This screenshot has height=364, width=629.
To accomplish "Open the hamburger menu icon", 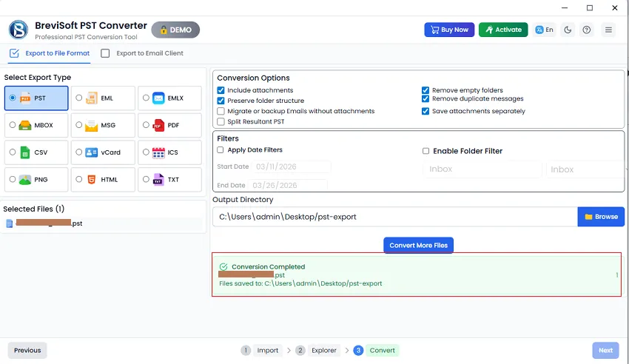I will [608, 30].
